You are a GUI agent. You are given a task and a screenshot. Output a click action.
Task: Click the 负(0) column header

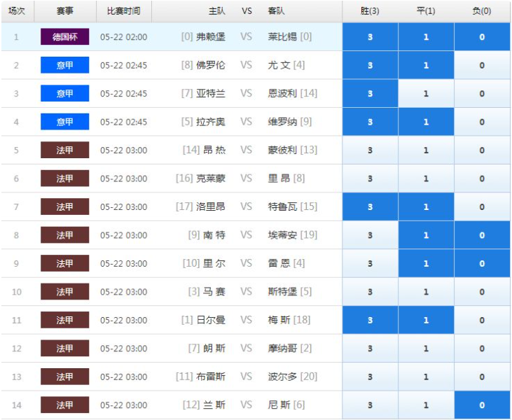[x=482, y=11]
